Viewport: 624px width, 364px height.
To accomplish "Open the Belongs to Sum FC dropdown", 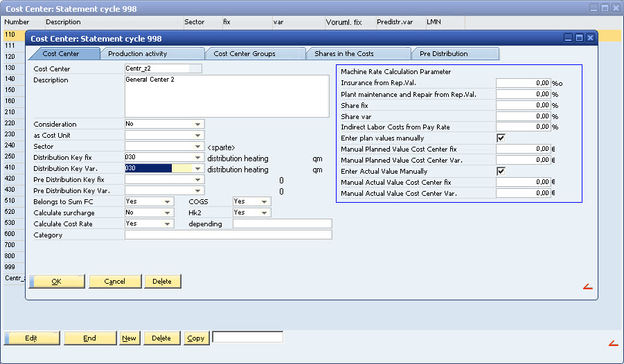I will [x=168, y=201].
